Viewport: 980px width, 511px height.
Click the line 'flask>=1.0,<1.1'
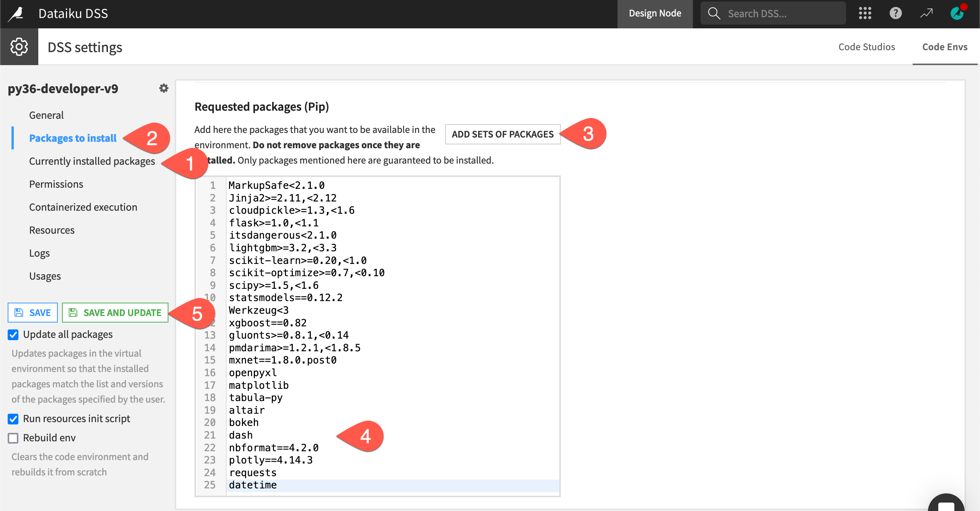tap(273, 223)
